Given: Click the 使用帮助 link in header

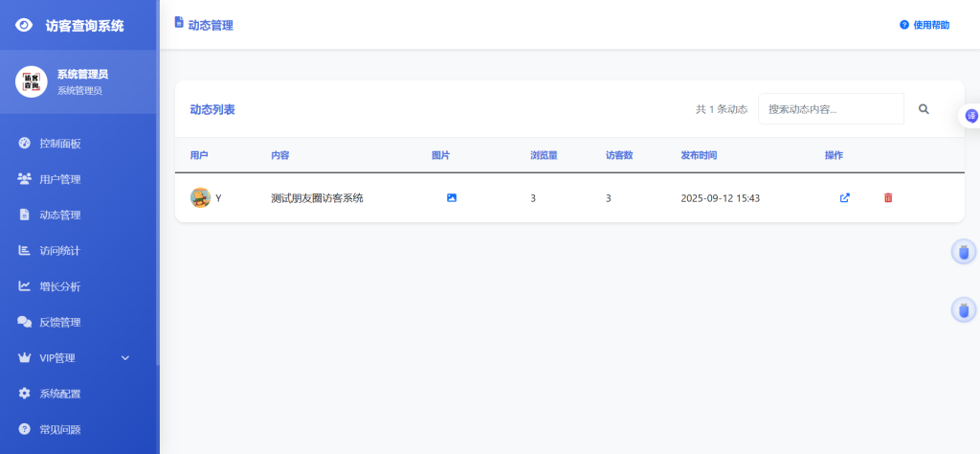Looking at the screenshot, I should [x=924, y=25].
